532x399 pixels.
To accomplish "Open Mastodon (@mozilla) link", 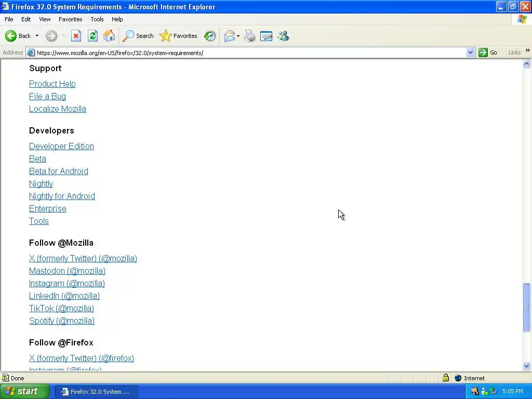I will coord(67,271).
